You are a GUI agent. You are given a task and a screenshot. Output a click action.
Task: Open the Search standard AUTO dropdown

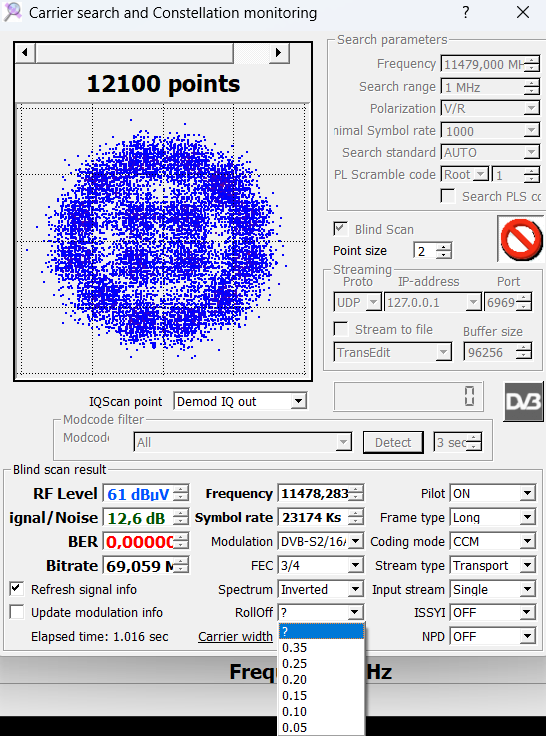[531, 153]
